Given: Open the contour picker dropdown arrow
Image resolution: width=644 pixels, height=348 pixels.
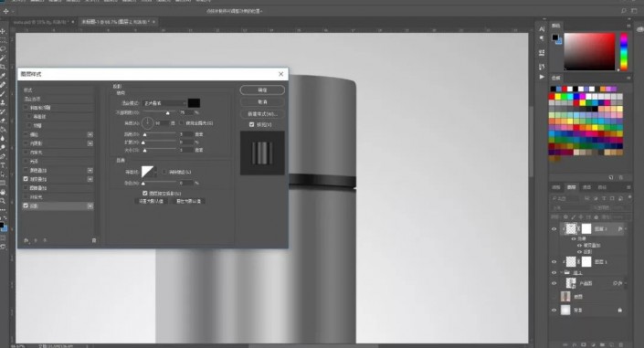Looking at the screenshot, I should click(x=155, y=172).
